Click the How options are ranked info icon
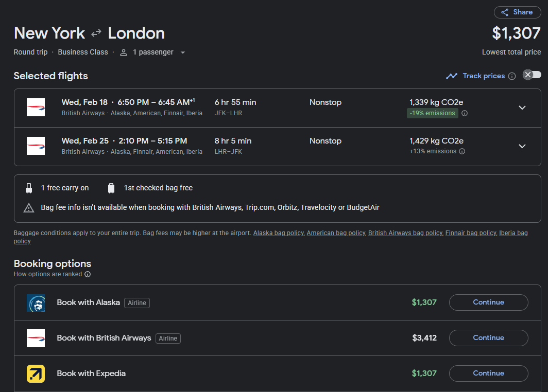Image resolution: width=548 pixels, height=392 pixels. (x=88, y=274)
